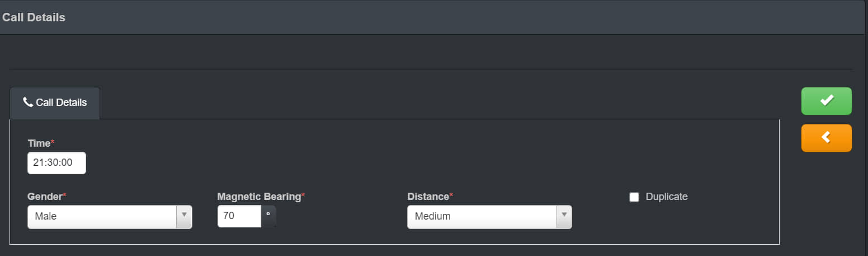The height and width of the screenshot is (256, 868).
Task: Click the Duplicate checkbox label text
Action: [x=667, y=197]
